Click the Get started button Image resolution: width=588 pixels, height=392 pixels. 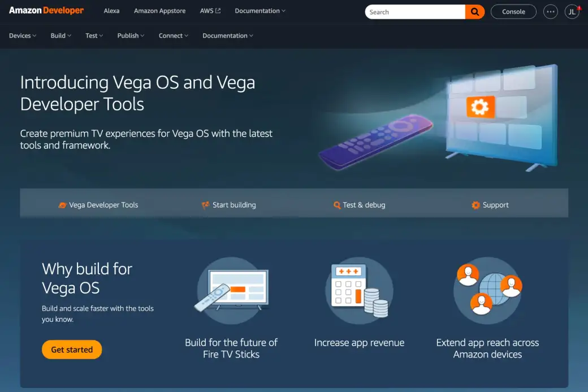click(x=72, y=350)
